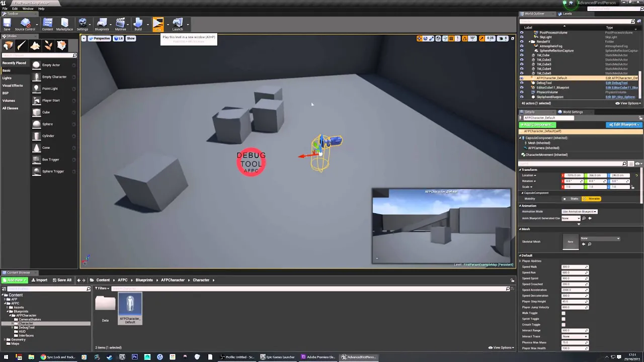
Task: Click the Edit Blueprint button
Action: click(x=624, y=125)
